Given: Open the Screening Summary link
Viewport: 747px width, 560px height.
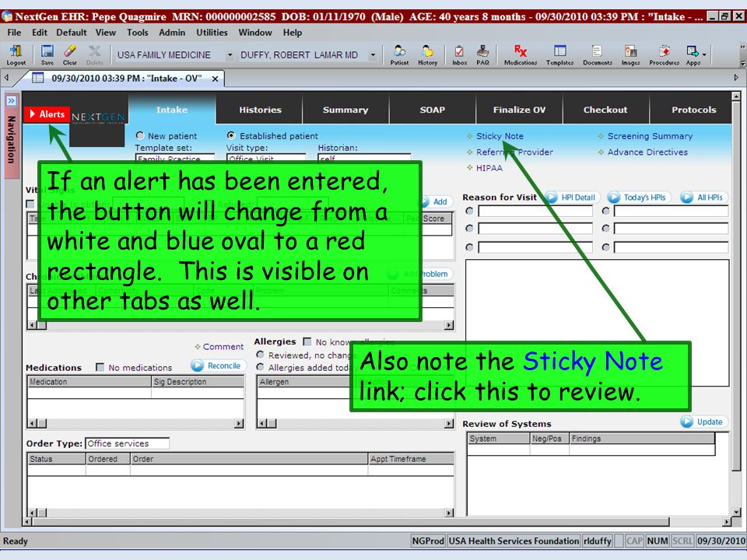Looking at the screenshot, I should tap(650, 136).
